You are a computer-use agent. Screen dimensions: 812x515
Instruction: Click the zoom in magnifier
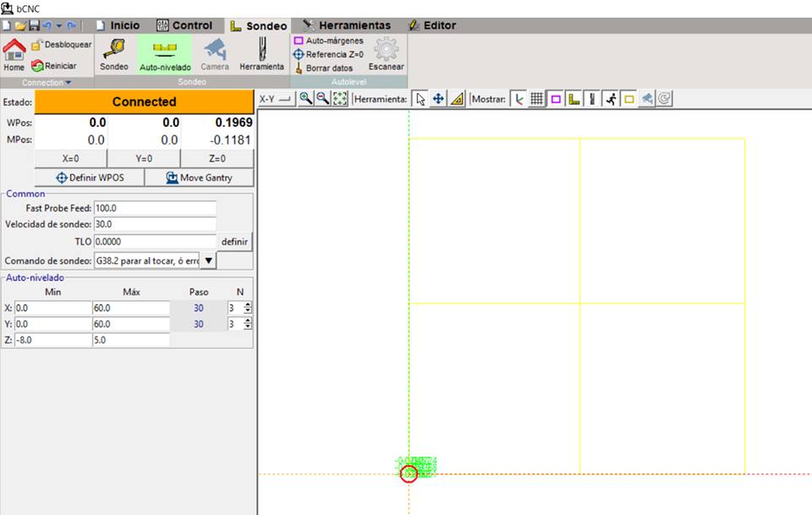[x=306, y=99]
